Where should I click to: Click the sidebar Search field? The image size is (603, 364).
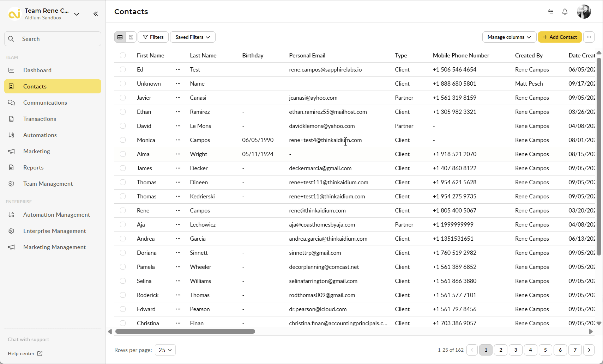pyautogui.click(x=53, y=39)
